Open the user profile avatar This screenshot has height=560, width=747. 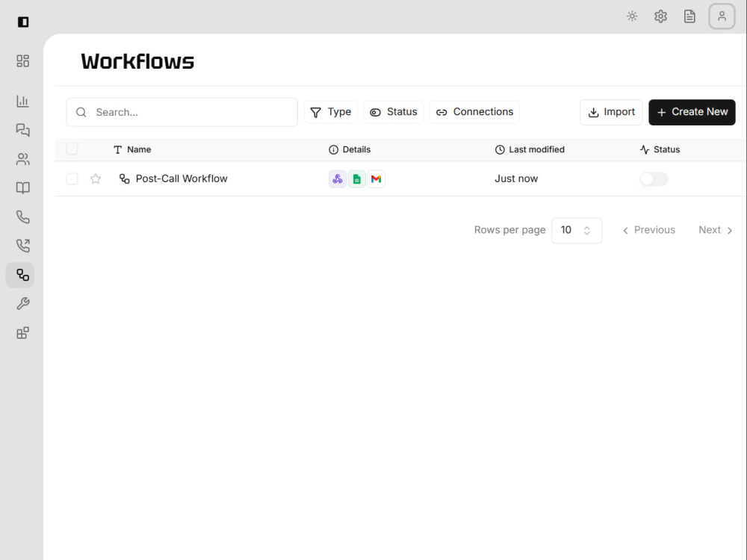pyautogui.click(x=722, y=16)
